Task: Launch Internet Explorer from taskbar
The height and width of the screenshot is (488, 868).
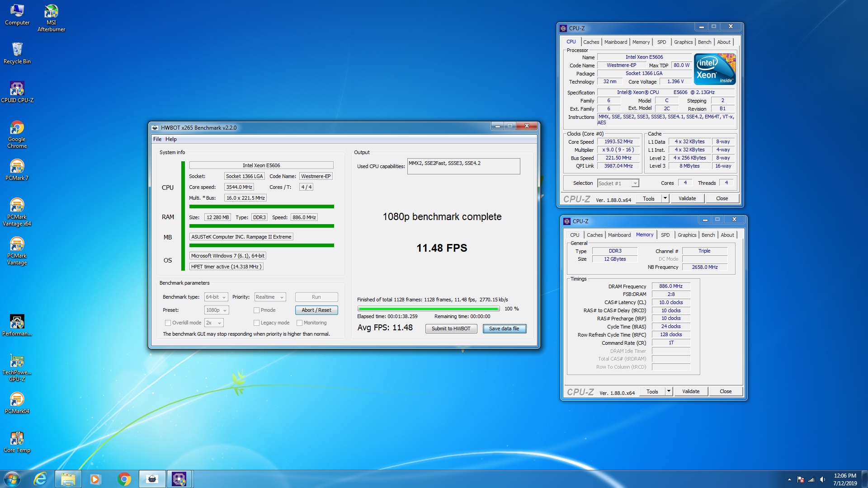Action: click(41, 479)
